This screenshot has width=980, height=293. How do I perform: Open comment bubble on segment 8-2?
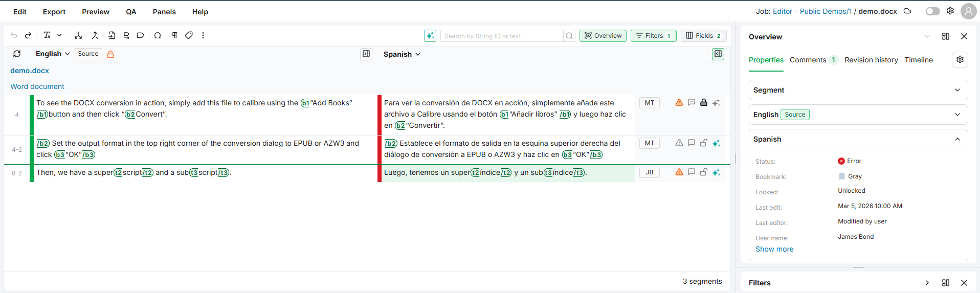click(x=692, y=172)
